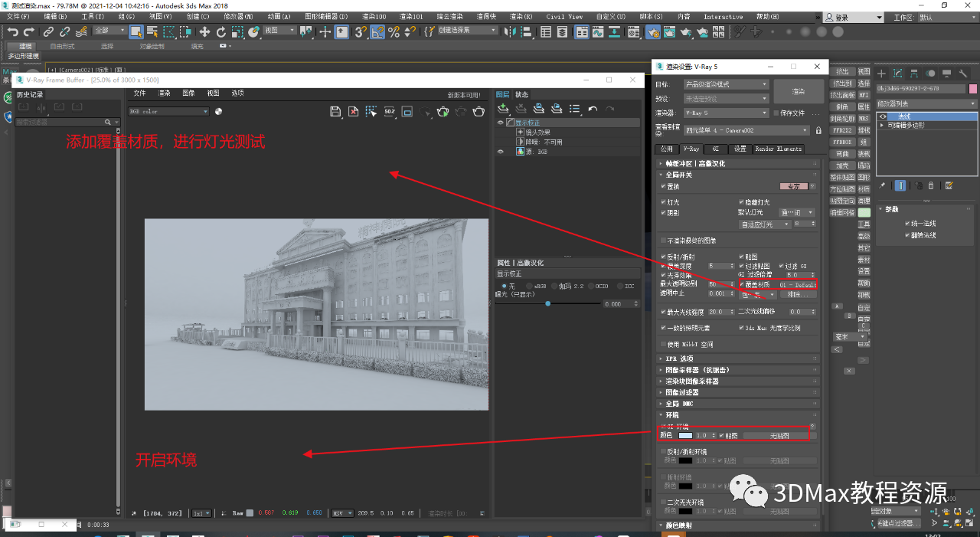Click the save image icon in V-Ray Frame Buffer
The height and width of the screenshot is (537, 980).
tap(335, 112)
